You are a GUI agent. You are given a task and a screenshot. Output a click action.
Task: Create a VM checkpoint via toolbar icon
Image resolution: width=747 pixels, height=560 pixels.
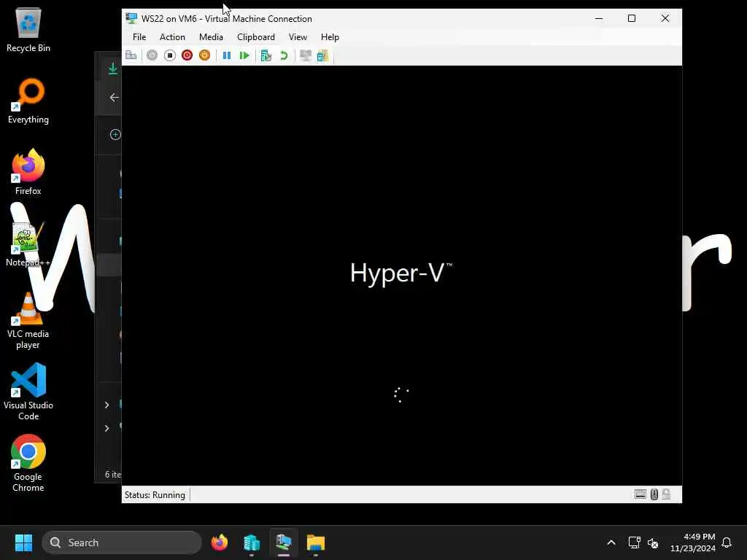pyautogui.click(x=266, y=55)
